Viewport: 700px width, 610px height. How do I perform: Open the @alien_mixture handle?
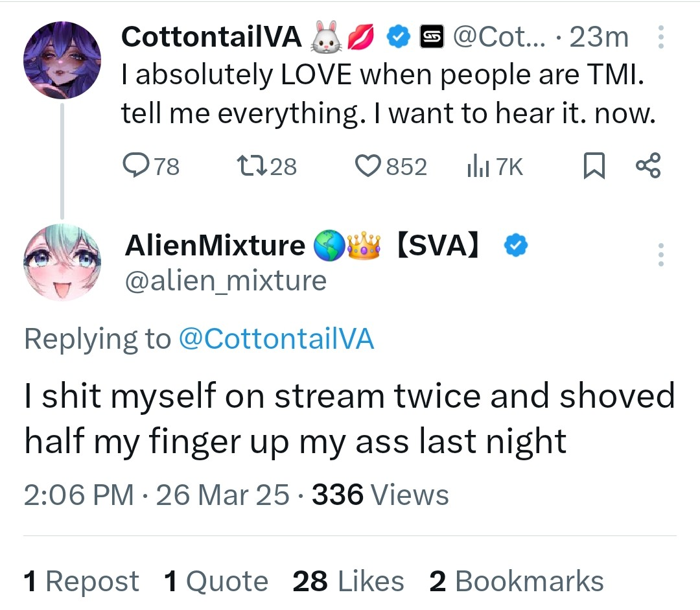tap(226, 281)
